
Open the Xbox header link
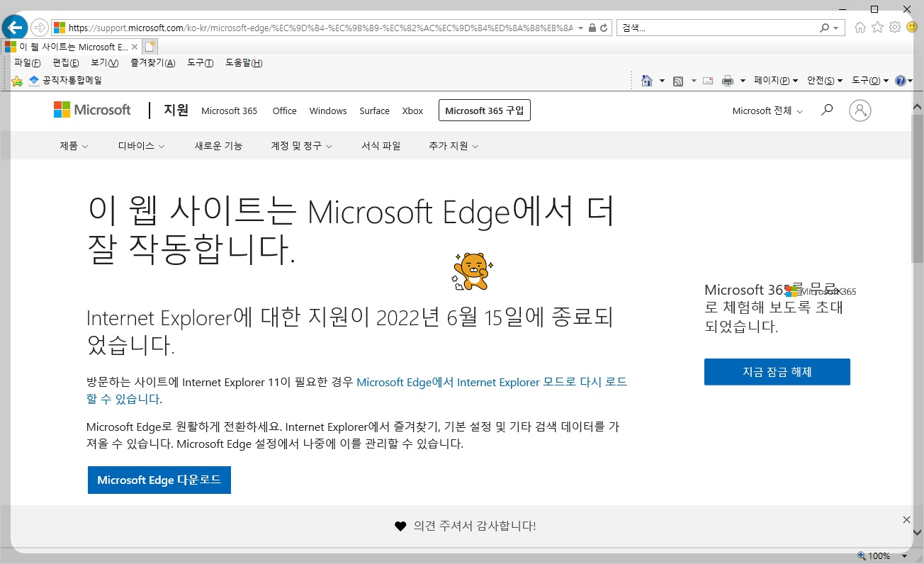point(412,111)
